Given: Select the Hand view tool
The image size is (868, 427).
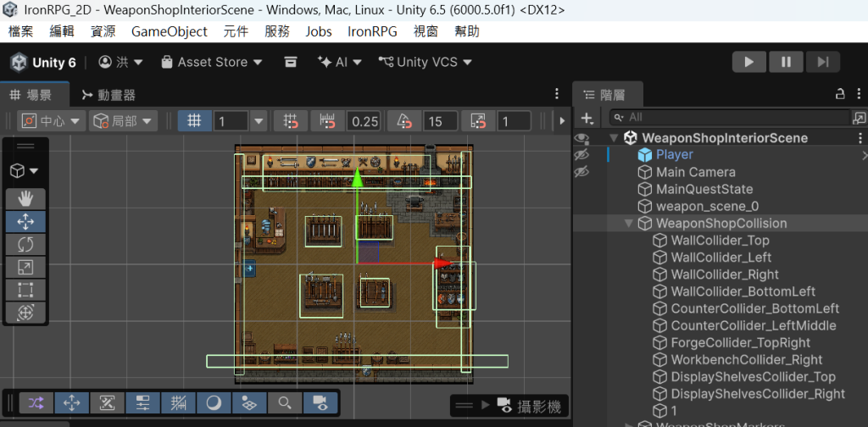Looking at the screenshot, I should coord(25,198).
